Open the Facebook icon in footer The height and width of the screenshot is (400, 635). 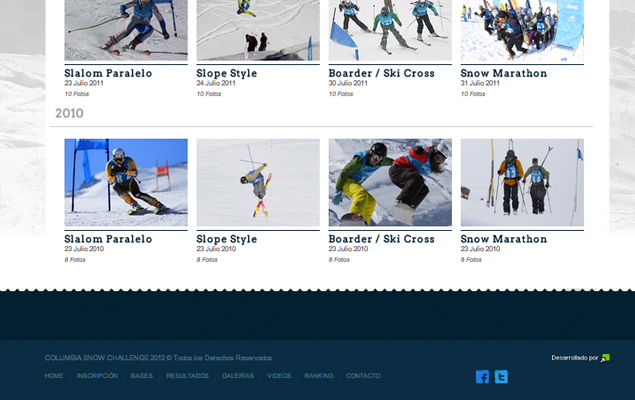[482, 377]
